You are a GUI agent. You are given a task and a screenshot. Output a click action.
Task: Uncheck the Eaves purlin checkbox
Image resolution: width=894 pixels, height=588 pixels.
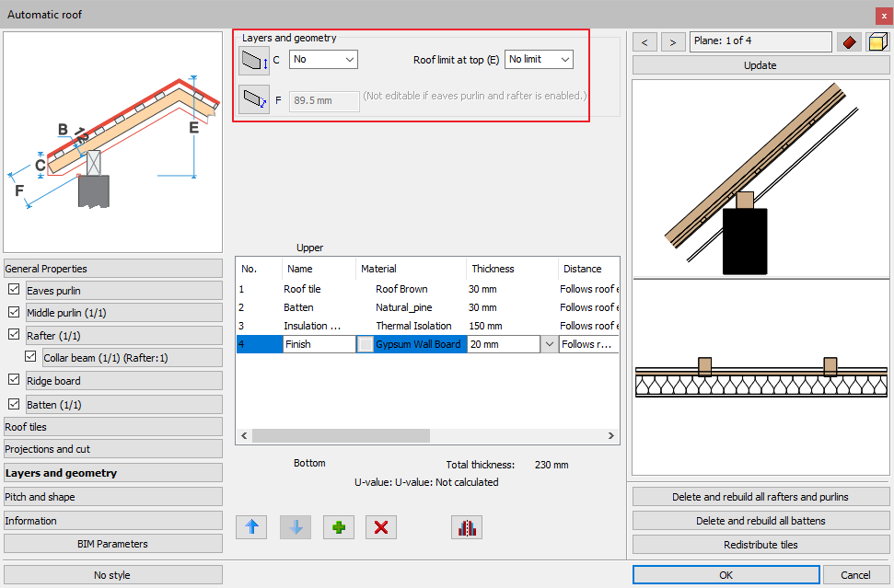14,290
